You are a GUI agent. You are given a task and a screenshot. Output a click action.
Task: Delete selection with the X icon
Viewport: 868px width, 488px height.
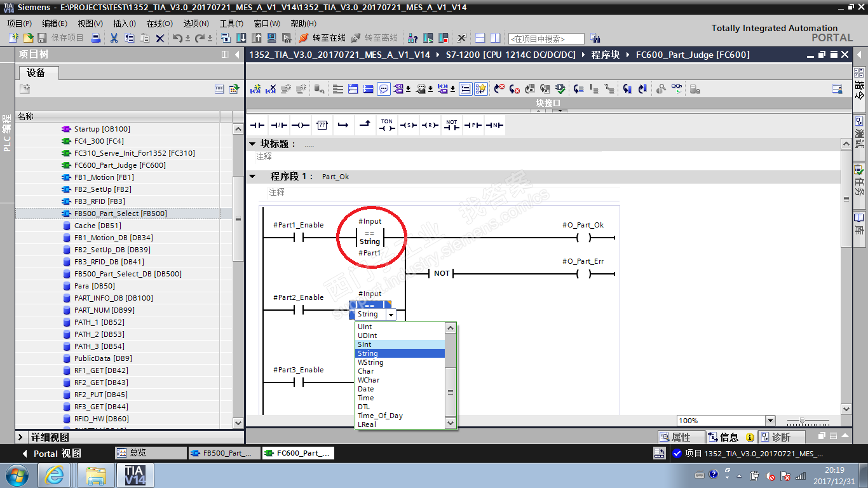tap(160, 38)
